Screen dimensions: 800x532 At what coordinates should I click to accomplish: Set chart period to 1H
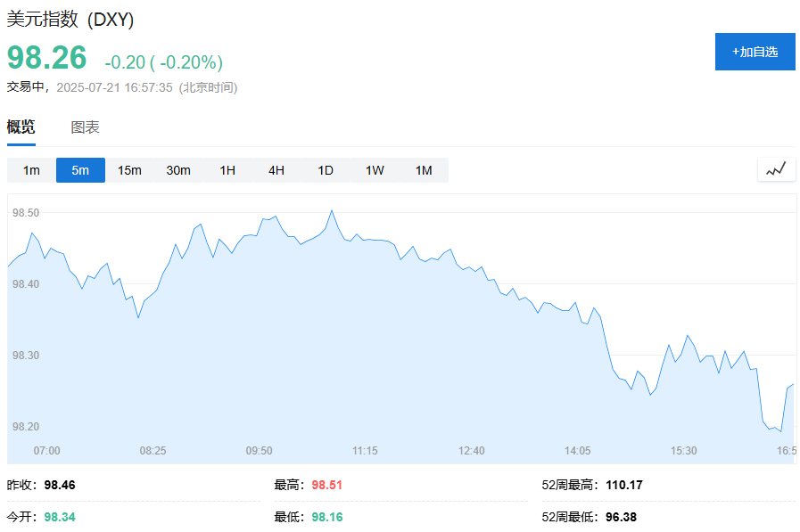[227, 170]
